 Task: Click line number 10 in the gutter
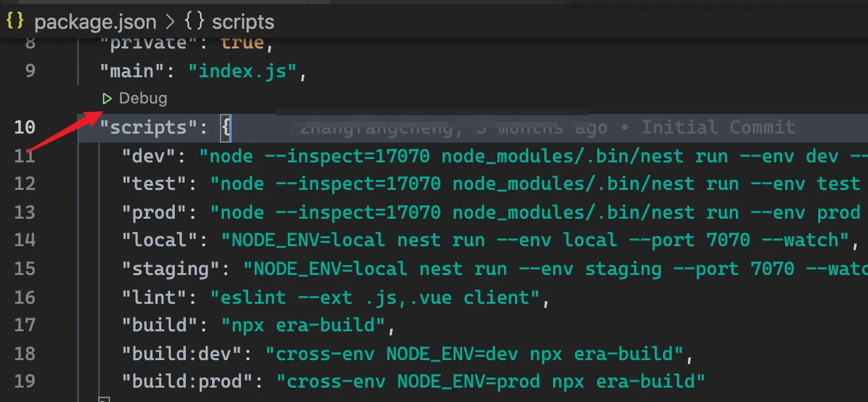tap(25, 127)
